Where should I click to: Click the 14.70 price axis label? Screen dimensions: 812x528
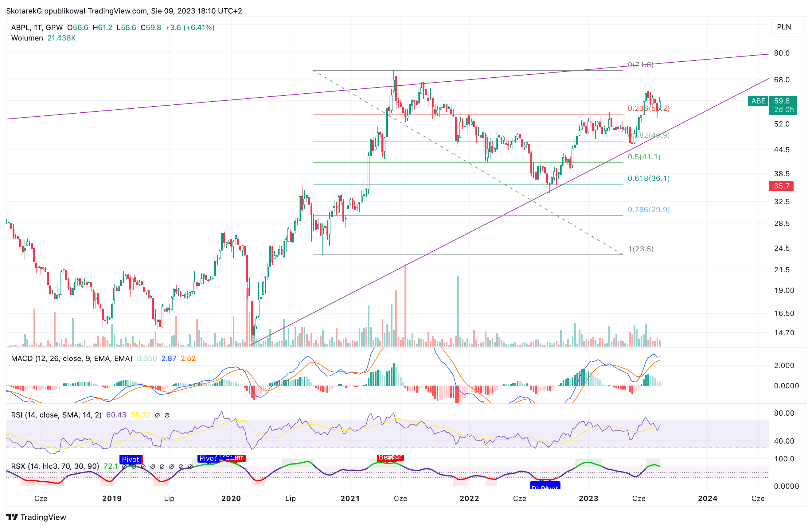(x=784, y=332)
